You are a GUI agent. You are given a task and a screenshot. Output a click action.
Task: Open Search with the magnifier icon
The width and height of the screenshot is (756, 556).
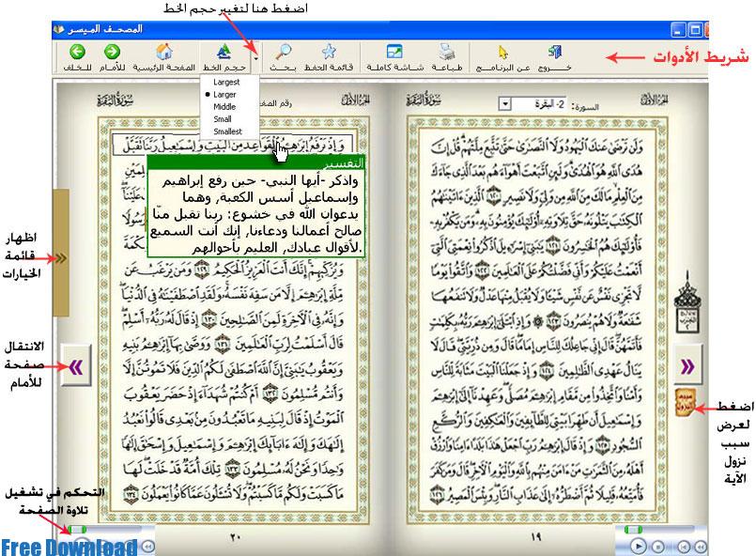(x=283, y=52)
